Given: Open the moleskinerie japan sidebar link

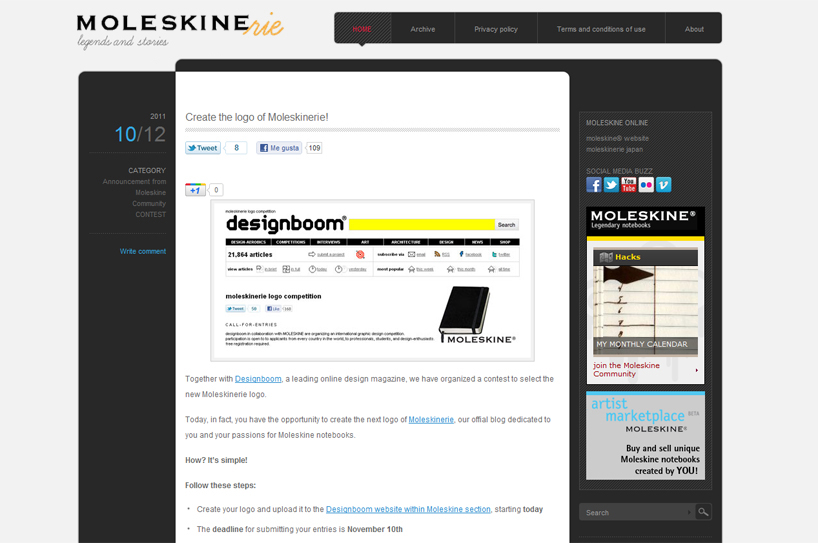Looking at the screenshot, I should [614, 150].
